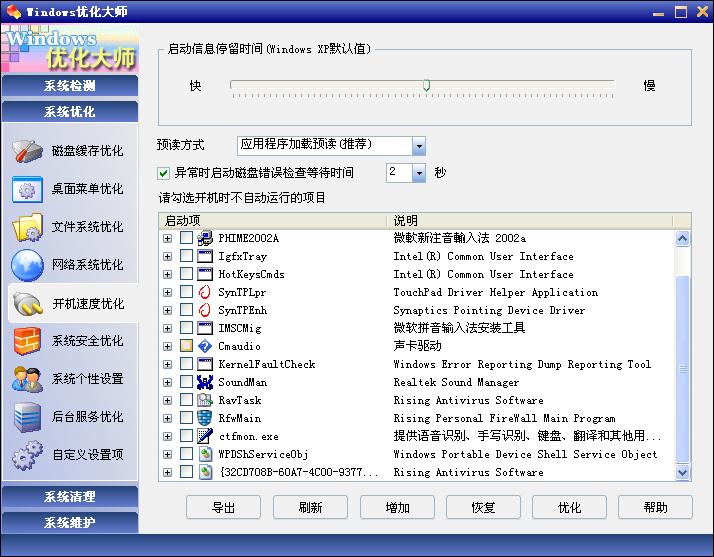Select the 微软拼音输入法安装工具 description
This screenshot has height=557, width=714.
[459, 328]
